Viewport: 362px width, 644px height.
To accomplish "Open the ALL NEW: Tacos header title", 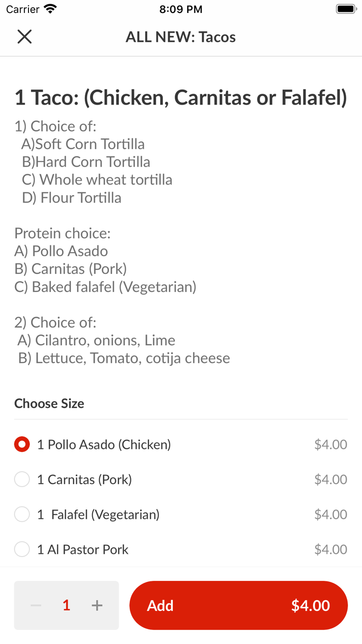I will [x=180, y=36].
